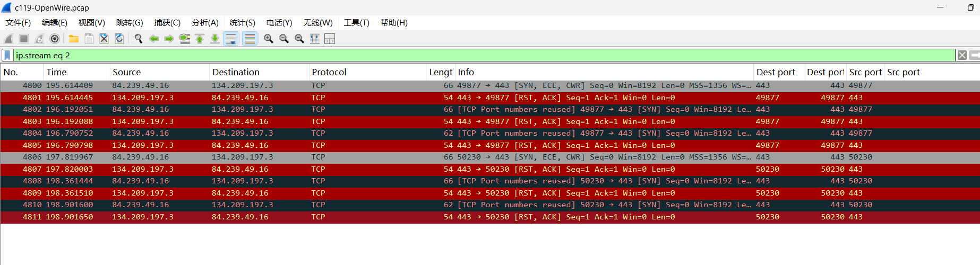Image resolution: width=980 pixels, height=265 pixels.
Task: Select packet 4810 at time 198.901600
Action: coord(490,205)
